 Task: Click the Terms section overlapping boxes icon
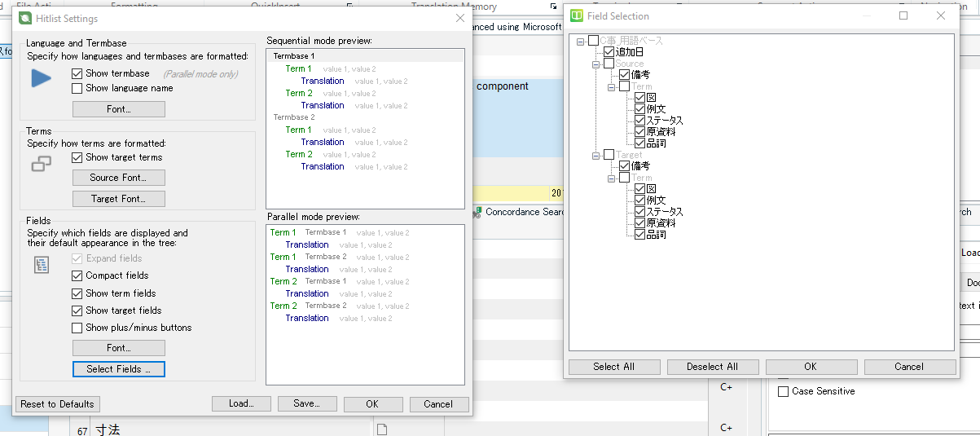pos(41,164)
